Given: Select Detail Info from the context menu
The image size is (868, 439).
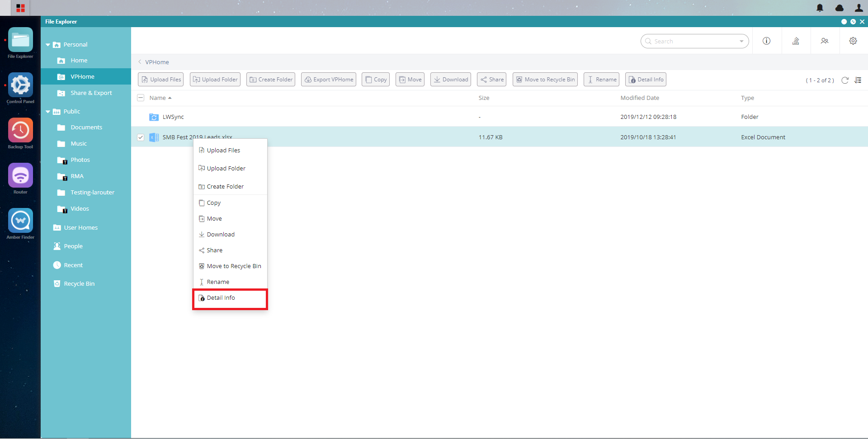Looking at the screenshot, I should click(x=230, y=298).
